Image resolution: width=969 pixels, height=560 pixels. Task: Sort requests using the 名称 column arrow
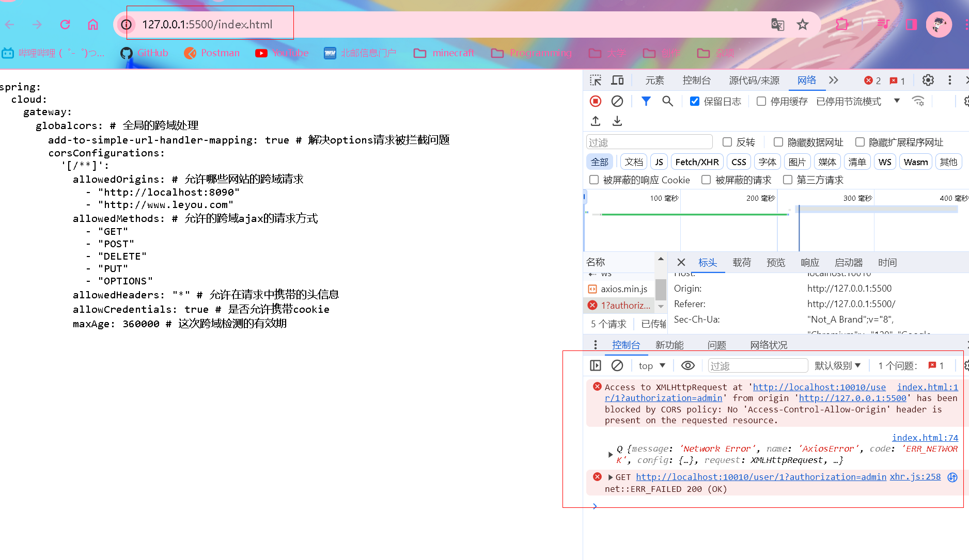click(661, 259)
